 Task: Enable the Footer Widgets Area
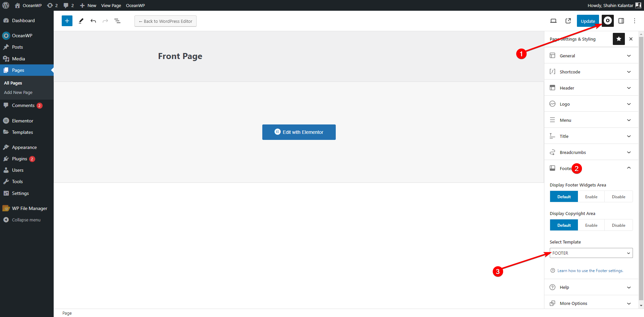coord(591,197)
